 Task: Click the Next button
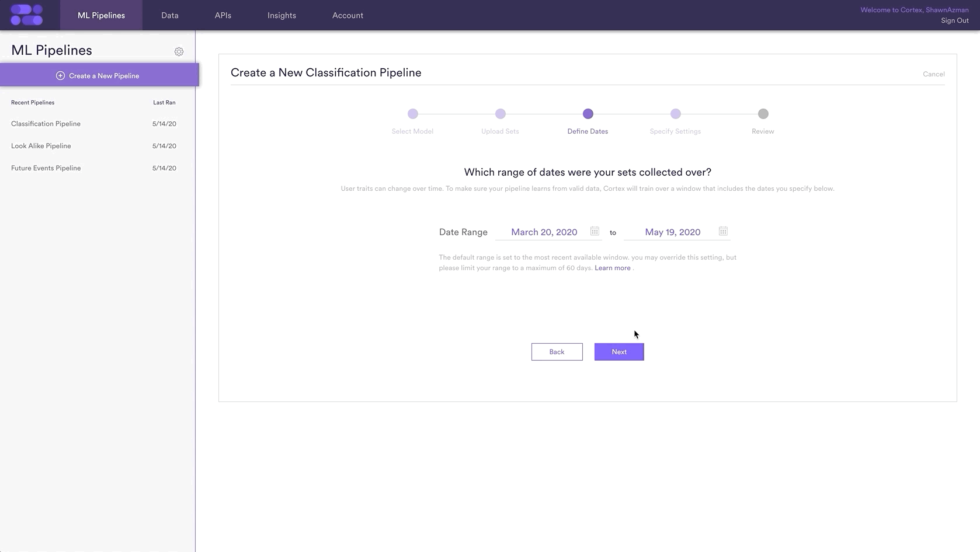pos(619,352)
